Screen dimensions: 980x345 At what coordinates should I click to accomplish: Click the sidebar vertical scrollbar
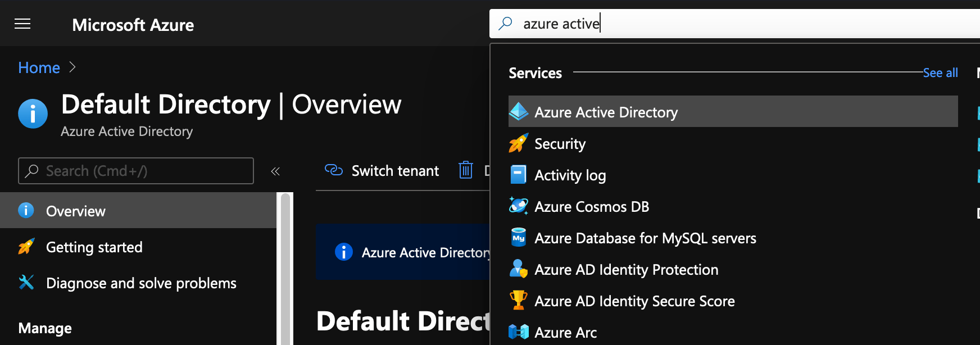click(x=286, y=269)
